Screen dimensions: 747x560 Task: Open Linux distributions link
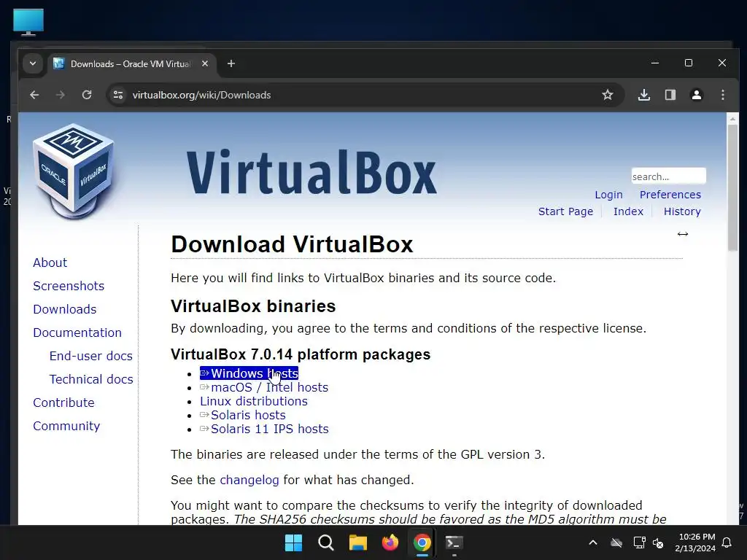(253, 401)
